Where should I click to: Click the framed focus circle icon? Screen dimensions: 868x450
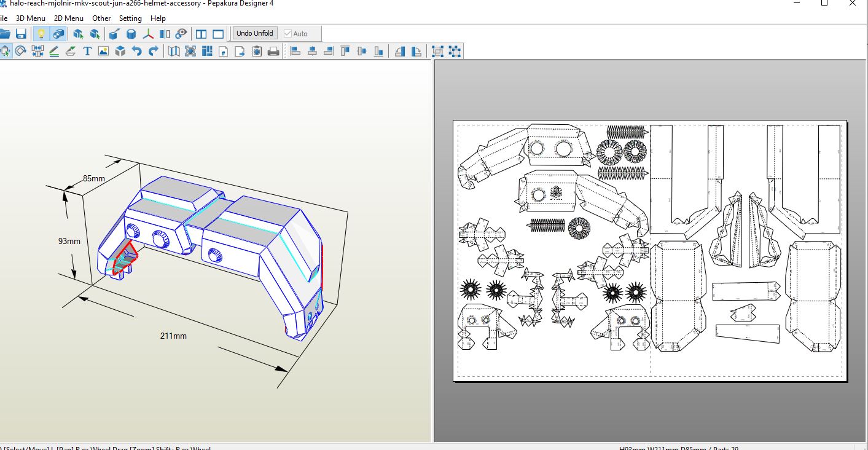tap(190, 51)
